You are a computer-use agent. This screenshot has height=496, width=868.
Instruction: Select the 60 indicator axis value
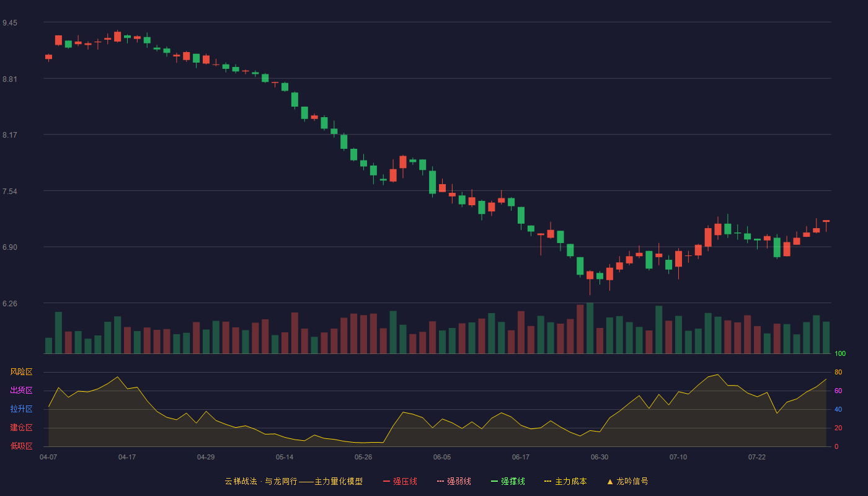pos(838,391)
